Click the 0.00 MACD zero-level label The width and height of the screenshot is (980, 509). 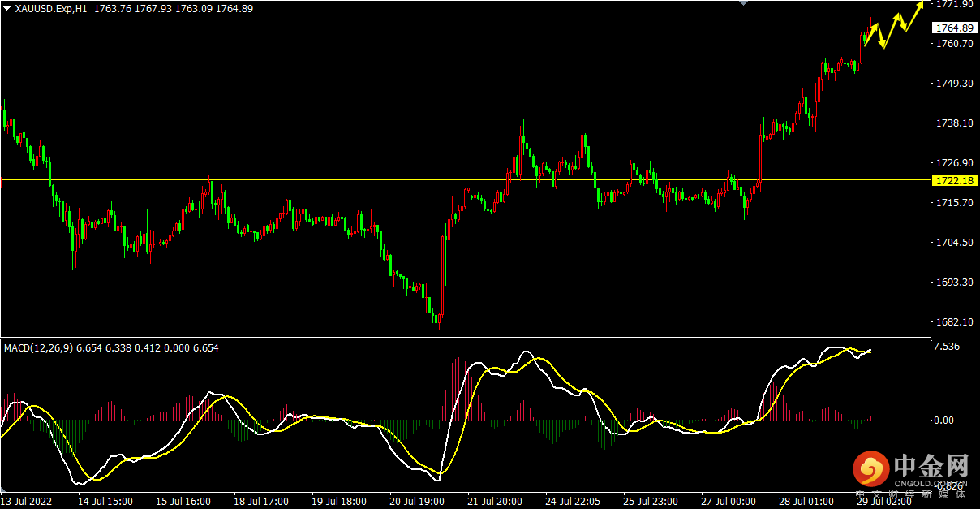point(944,420)
